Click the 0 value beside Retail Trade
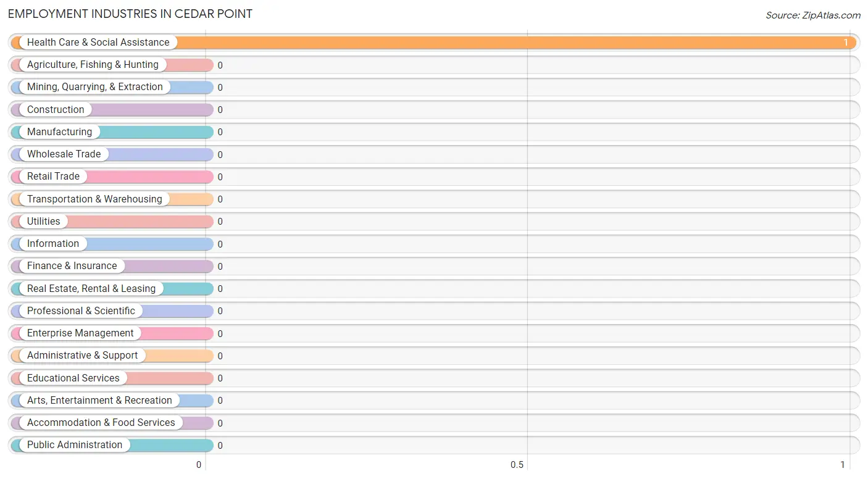 coord(220,177)
